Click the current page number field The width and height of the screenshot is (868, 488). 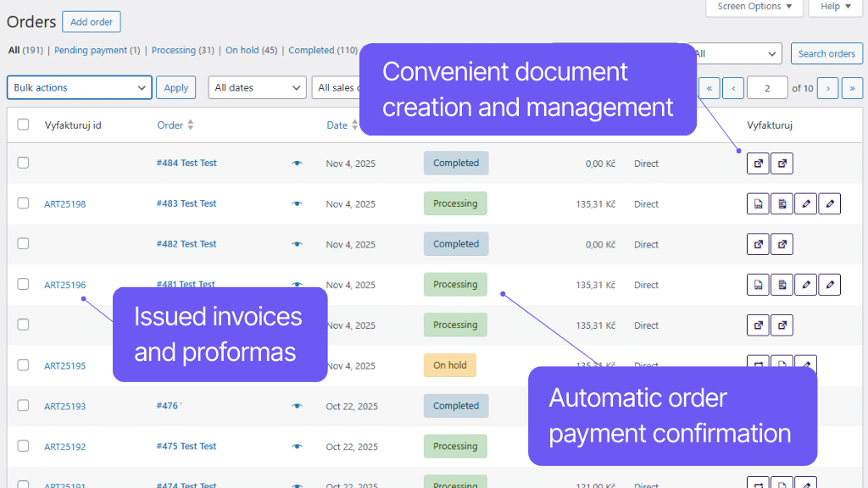(766, 88)
